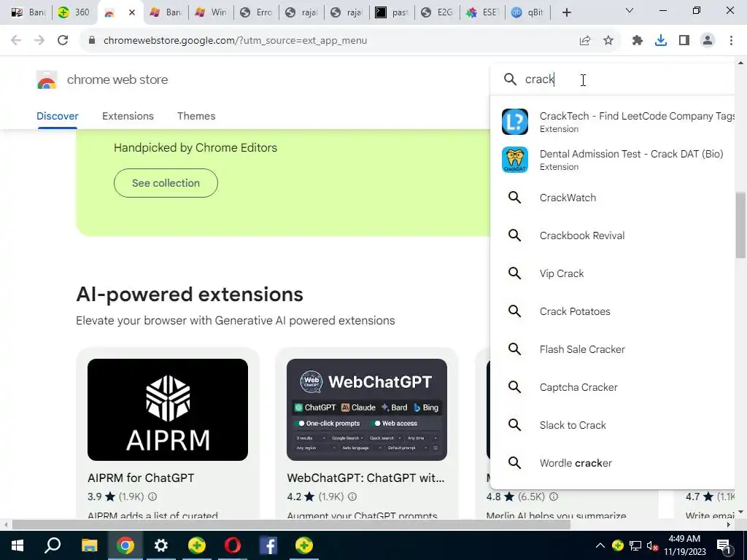The width and height of the screenshot is (747, 560).
Task: Toggle the browser side panel icon
Action: click(x=684, y=41)
